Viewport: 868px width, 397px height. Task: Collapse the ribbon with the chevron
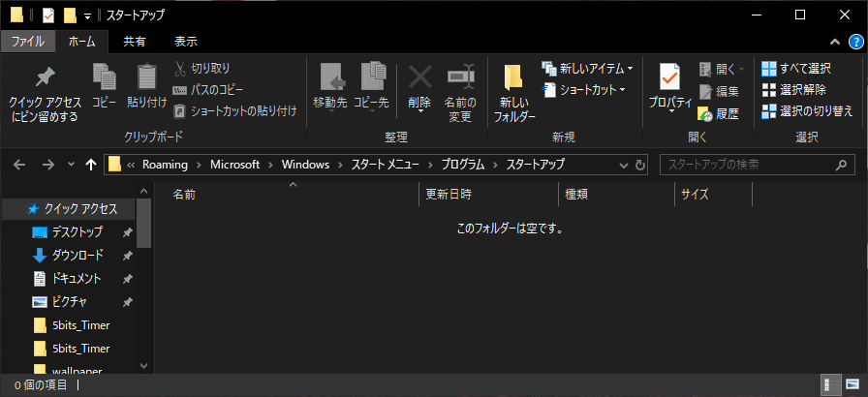(x=835, y=42)
